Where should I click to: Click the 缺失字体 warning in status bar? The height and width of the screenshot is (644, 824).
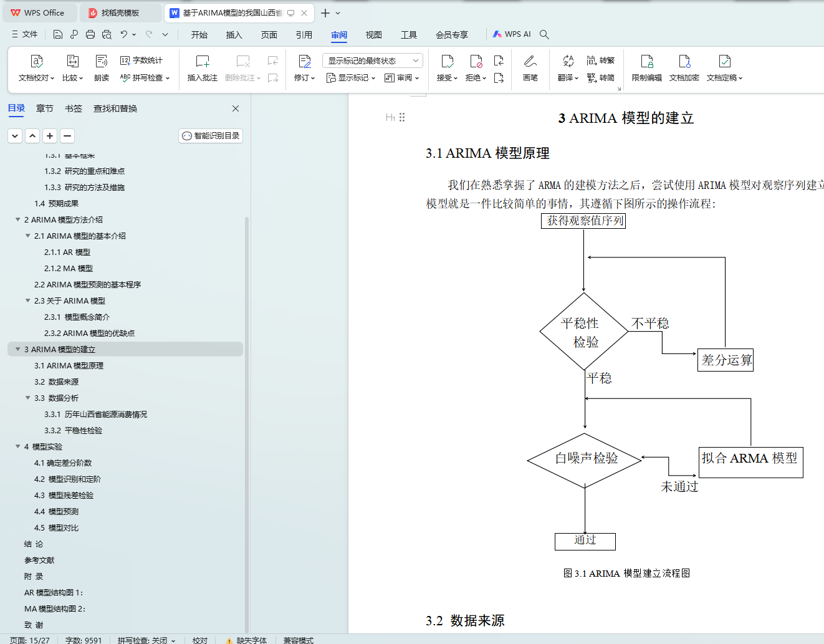[247, 640]
